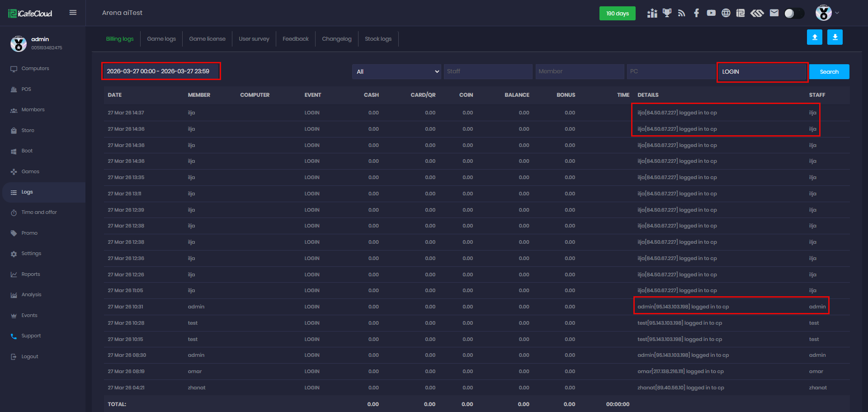Viewport: 868px width, 412px height.
Task: Open Reports in the sidebar
Action: pyautogui.click(x=31, y=274)
